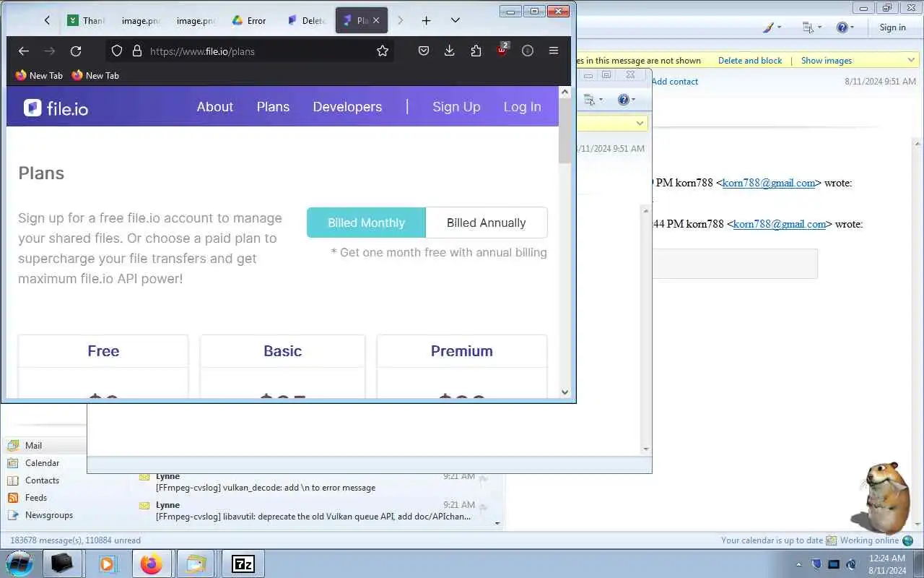List all tabs dropdown arrow
The width and height of the screenshot is (924, 578).
pos(455,20)
